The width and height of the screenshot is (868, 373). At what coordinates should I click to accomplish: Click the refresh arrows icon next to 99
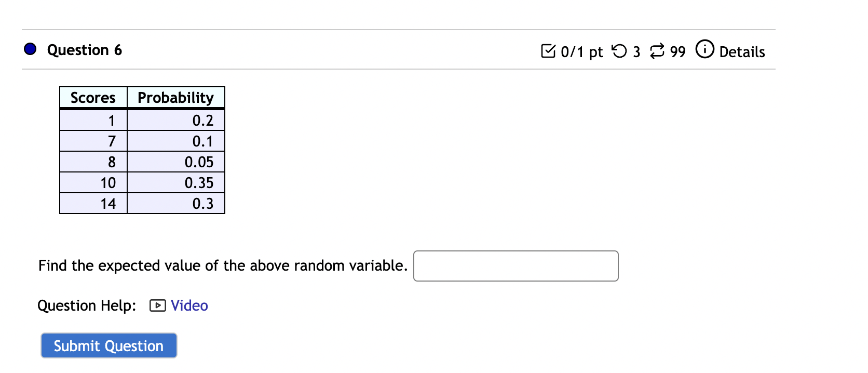click(656, 50)
